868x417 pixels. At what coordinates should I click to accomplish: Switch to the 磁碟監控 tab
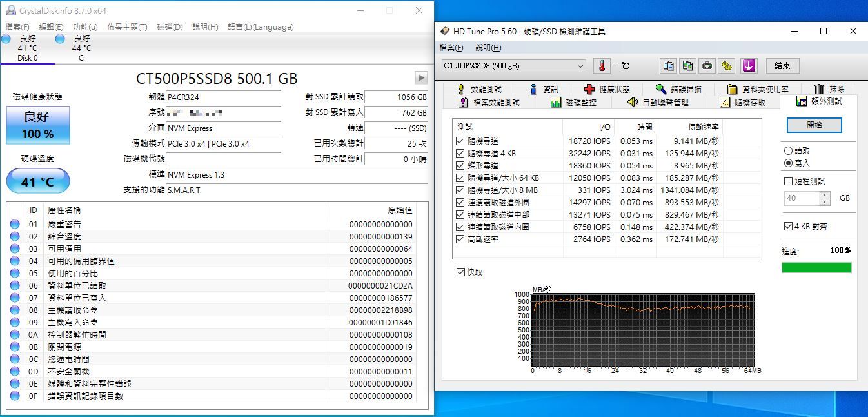coord(573,102)
